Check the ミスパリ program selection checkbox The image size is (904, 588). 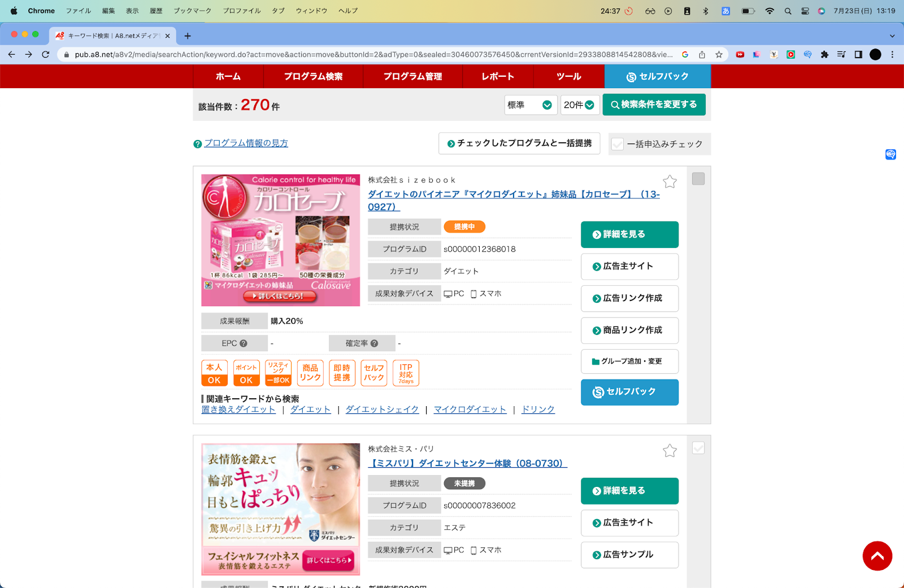[698, 448]
